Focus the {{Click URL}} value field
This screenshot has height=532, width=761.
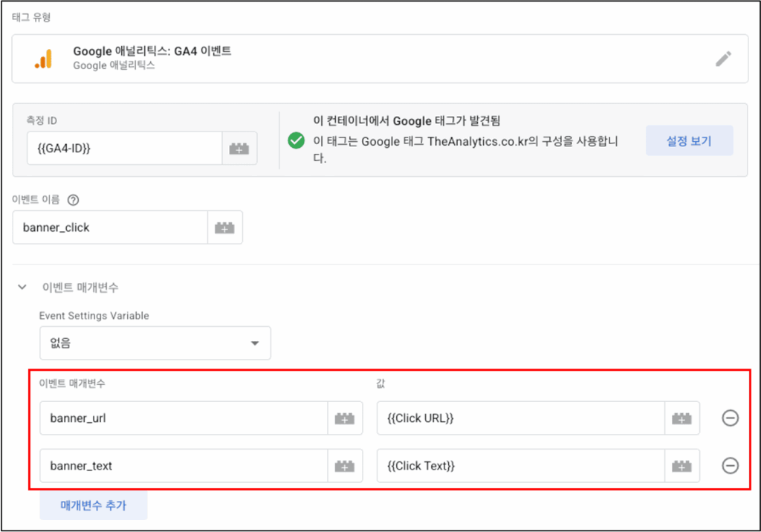click(521, 418)
